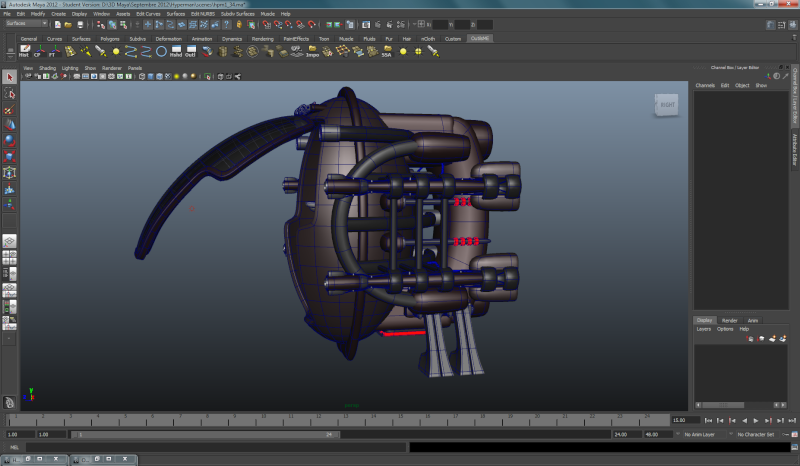Open the shelf options menu arrow
This screenshot has height=466, width=800.
point(10,57)
